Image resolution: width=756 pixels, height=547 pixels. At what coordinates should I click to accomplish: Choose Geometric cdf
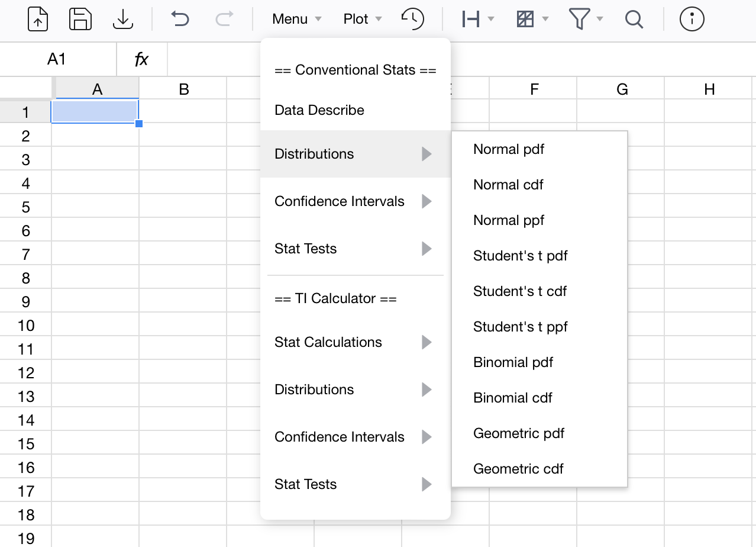point(539,469)
